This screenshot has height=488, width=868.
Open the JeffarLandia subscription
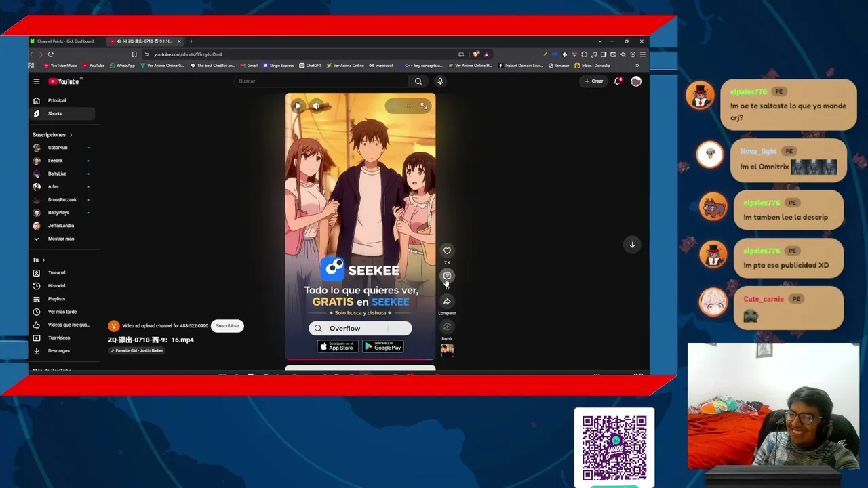click(62, 226)
